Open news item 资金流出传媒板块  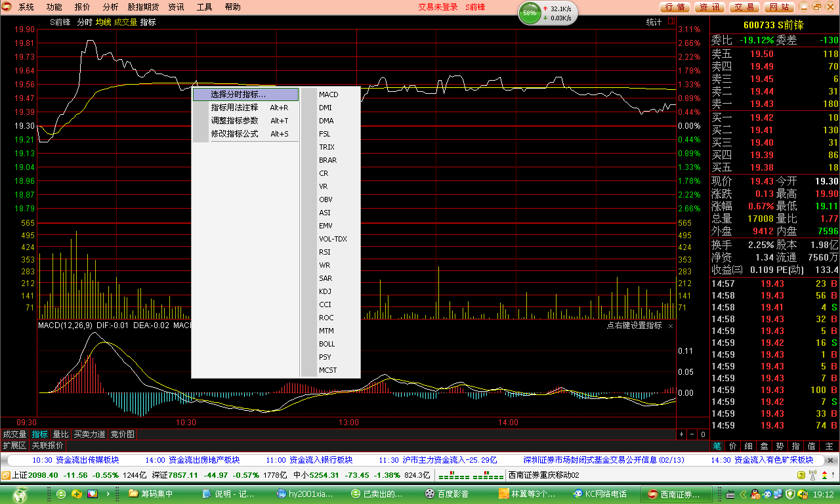(87, 460)
